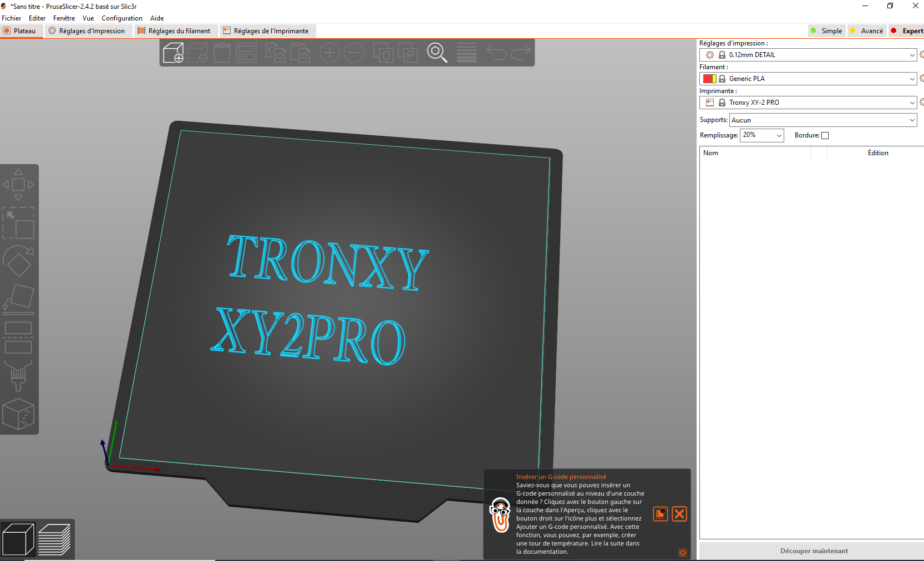Add an instance with the plus circle icon
Image resolution: width=924 pixels, height=561 pixels.
(x=329, y=53)
